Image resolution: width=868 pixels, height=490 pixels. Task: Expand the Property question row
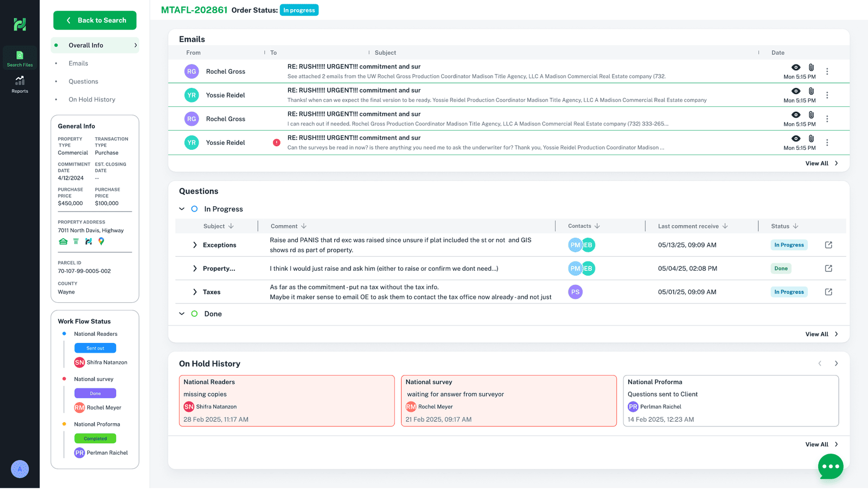click(195, 269)
